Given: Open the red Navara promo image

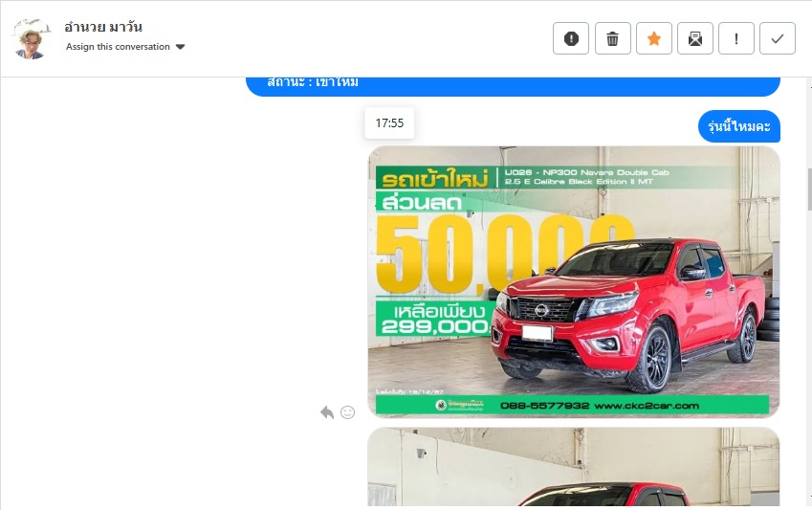Looking at the screenshot, I should 574,281.
